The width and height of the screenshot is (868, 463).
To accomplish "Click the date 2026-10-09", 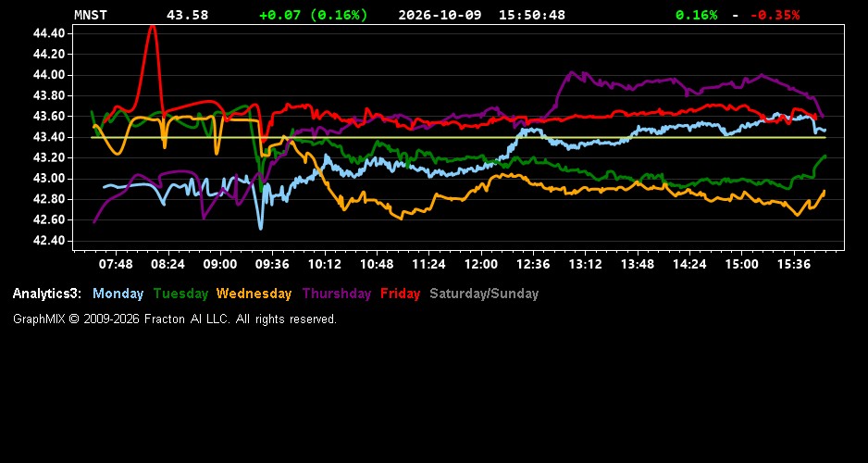I will coord(440,15).
